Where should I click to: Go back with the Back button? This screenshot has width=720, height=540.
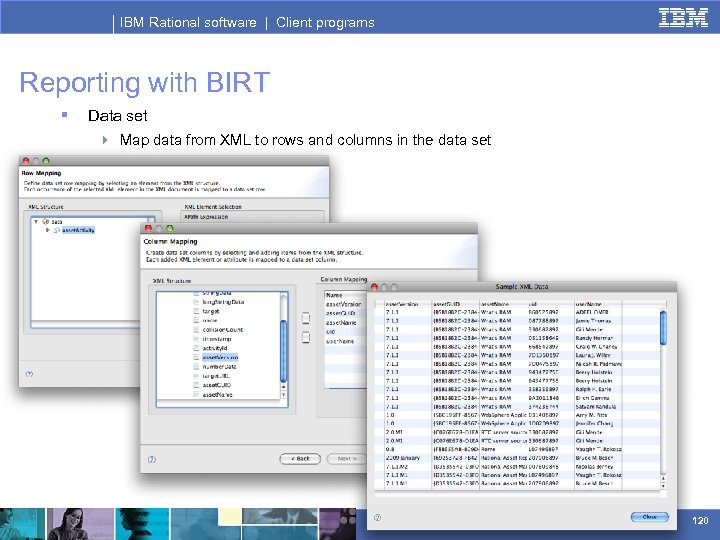[x=300, y=458]
